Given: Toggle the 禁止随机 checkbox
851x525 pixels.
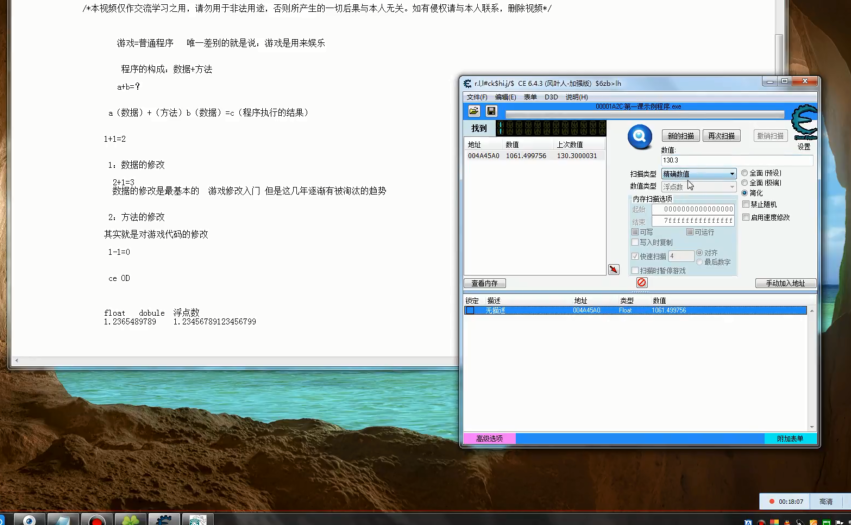Looking at the screenshot, I should 744,204.
